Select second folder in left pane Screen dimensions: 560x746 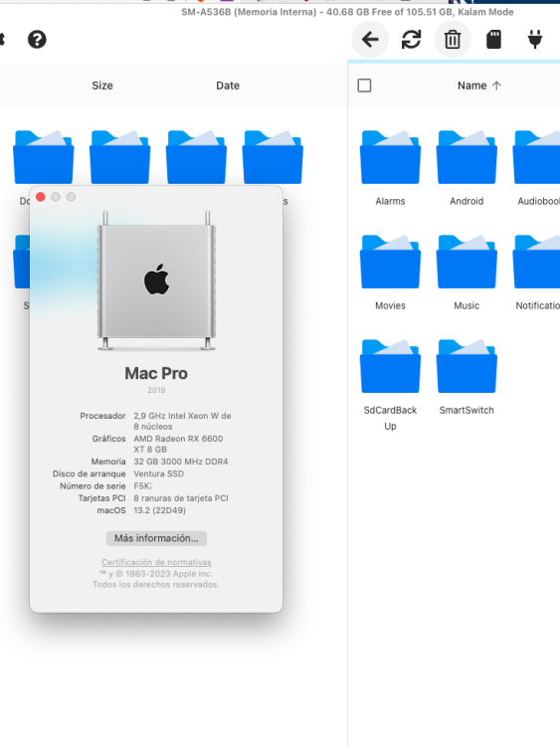click(x=120, y=157)
